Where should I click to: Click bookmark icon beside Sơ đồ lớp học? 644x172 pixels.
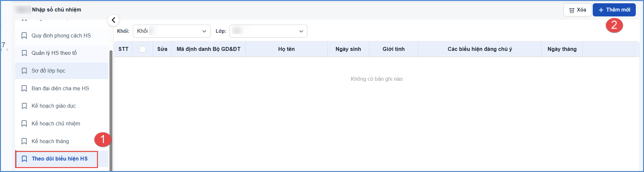[24, 71]
